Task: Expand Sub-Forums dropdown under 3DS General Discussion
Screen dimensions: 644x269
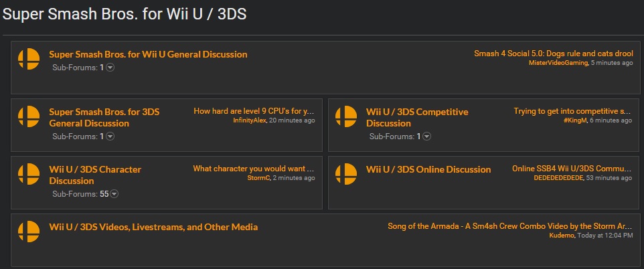Action: point(110,137)
